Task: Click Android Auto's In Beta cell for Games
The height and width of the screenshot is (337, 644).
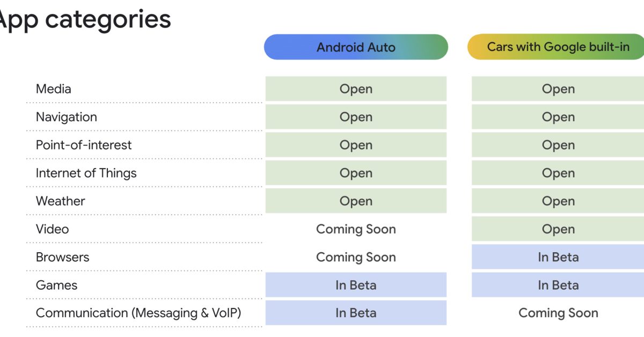Action: pyautogui.click(x=356, y=285)
